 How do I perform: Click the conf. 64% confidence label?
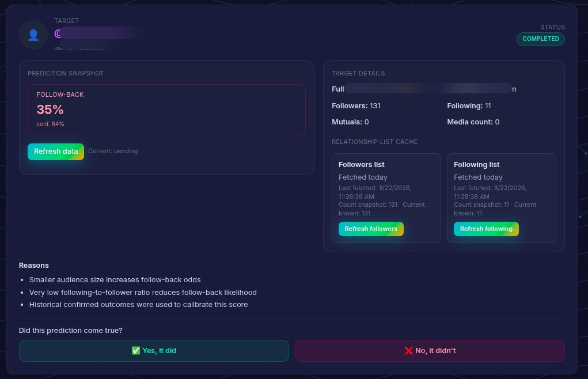(50, 124)
